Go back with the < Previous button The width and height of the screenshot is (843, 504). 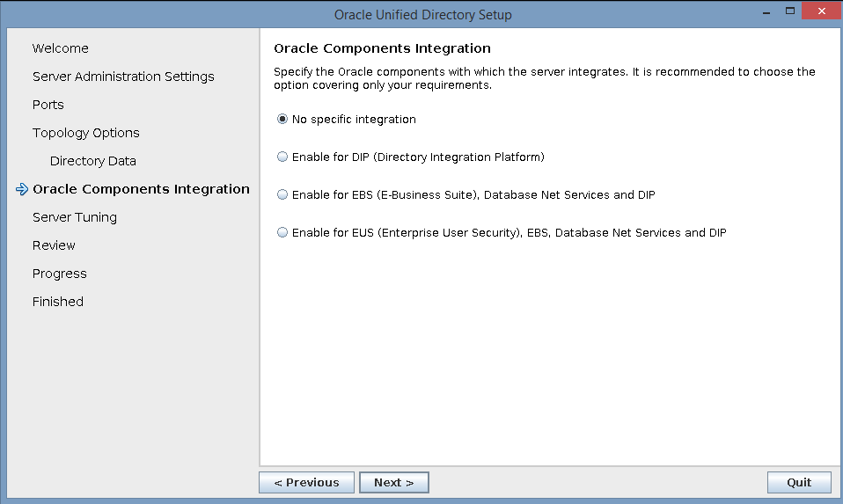pos(306,483)
